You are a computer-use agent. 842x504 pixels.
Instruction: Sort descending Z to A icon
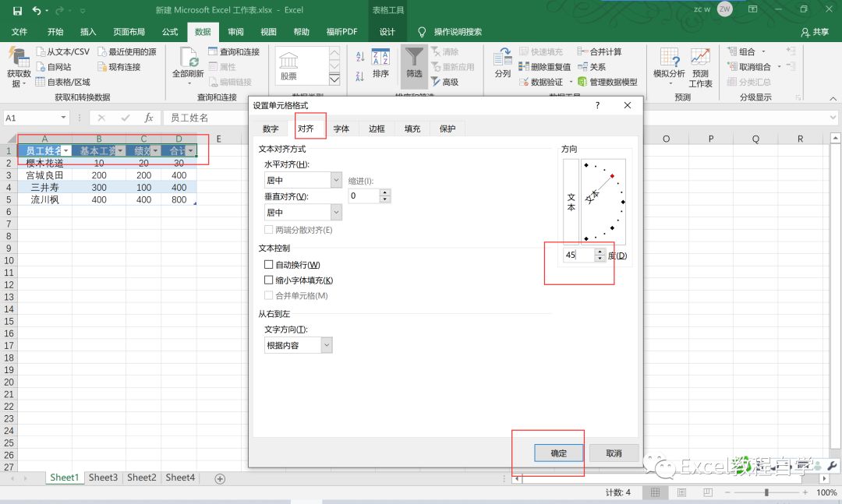tap(360, 76)
